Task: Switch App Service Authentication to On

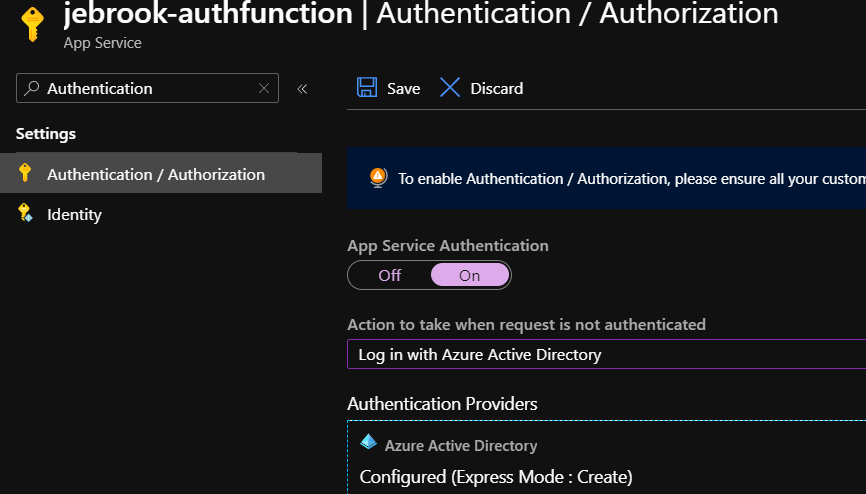Action: [469, 275]
